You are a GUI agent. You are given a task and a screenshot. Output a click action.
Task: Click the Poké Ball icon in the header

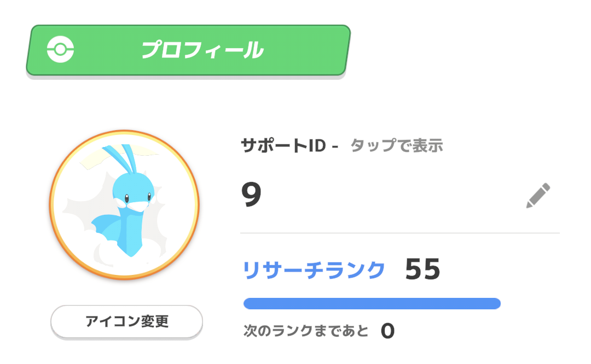60,50
